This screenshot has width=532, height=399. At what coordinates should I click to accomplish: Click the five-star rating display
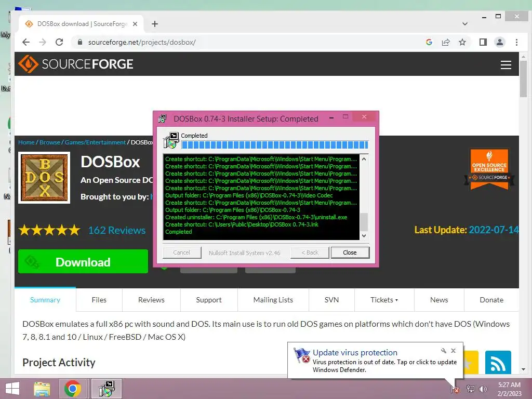[49, 230]
